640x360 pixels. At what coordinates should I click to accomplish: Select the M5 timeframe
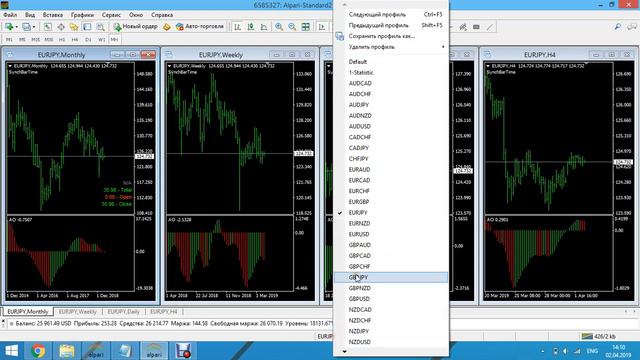pyautogui.click(x=22, y=40)
